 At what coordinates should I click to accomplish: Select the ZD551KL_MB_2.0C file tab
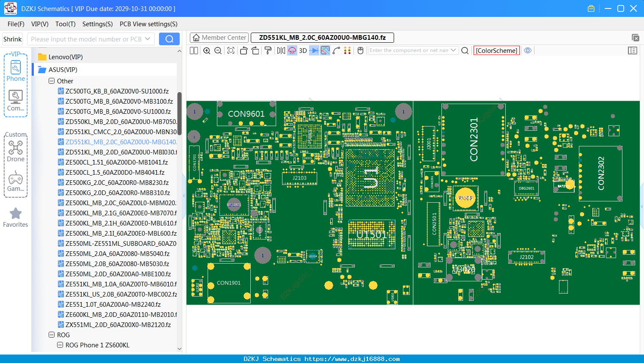tap(322, 38)
